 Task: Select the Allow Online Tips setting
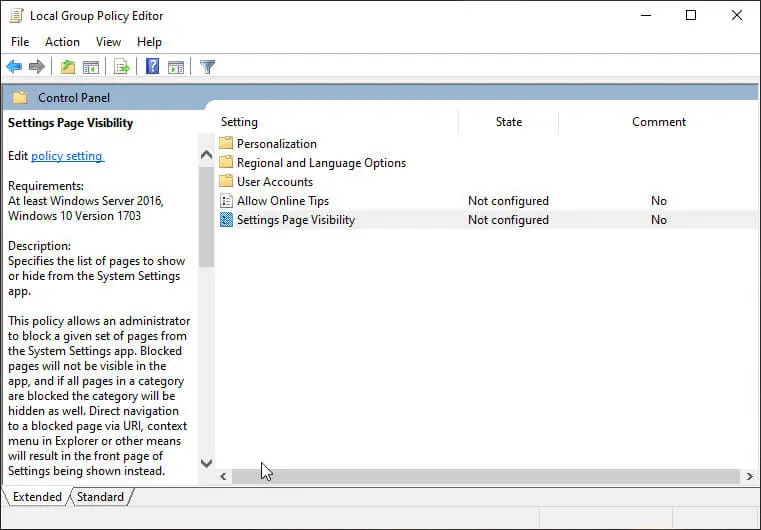[x=282, y=201]
